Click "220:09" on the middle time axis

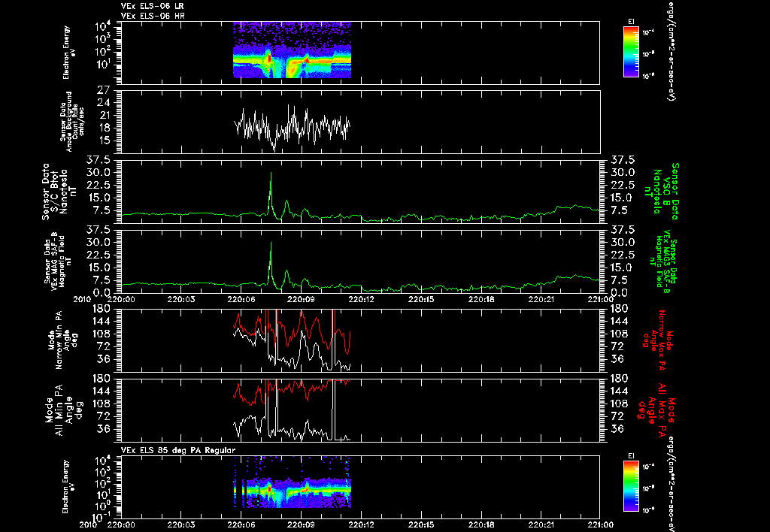click(x=301, y=299)
